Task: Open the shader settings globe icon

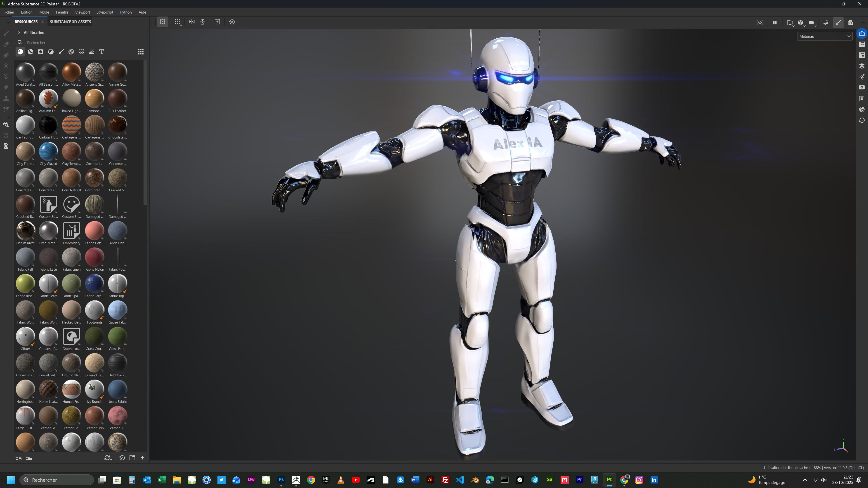Action: tap(862, 109)
